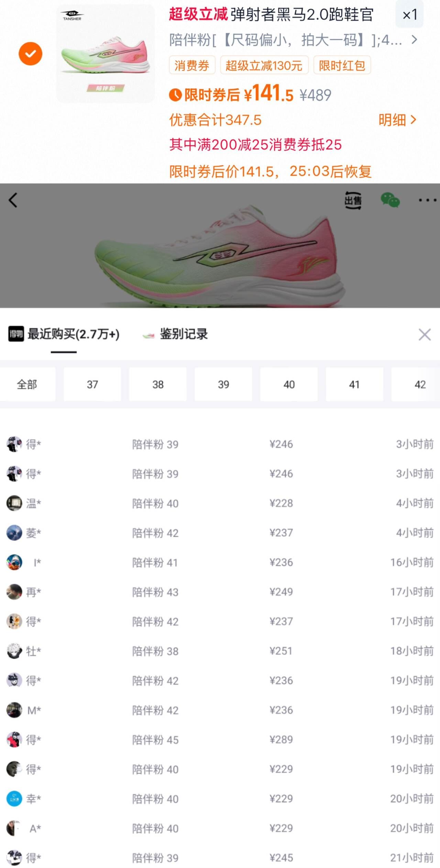Select the 全部 size filter
This screenshot has height=868, width=440.
coord(27,384)
